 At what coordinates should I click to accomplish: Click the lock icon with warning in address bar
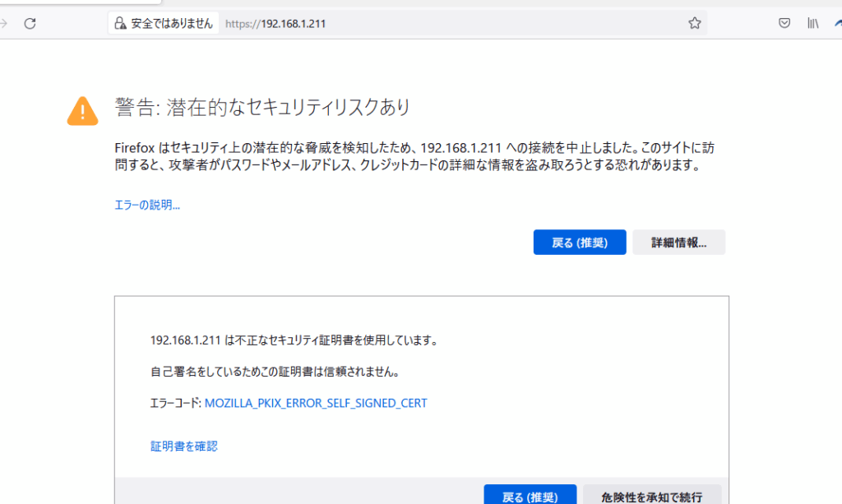pyautogui.click(x=120, y=23)
